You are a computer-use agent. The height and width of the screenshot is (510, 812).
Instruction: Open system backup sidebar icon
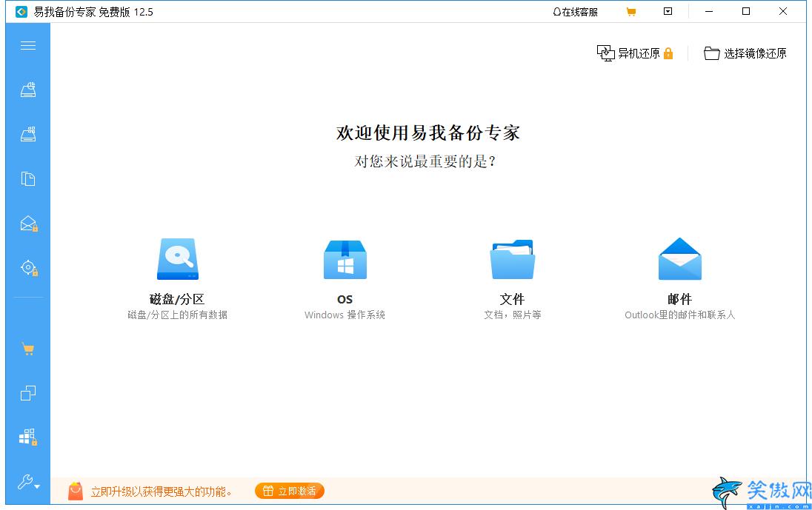tap(28, 134)
